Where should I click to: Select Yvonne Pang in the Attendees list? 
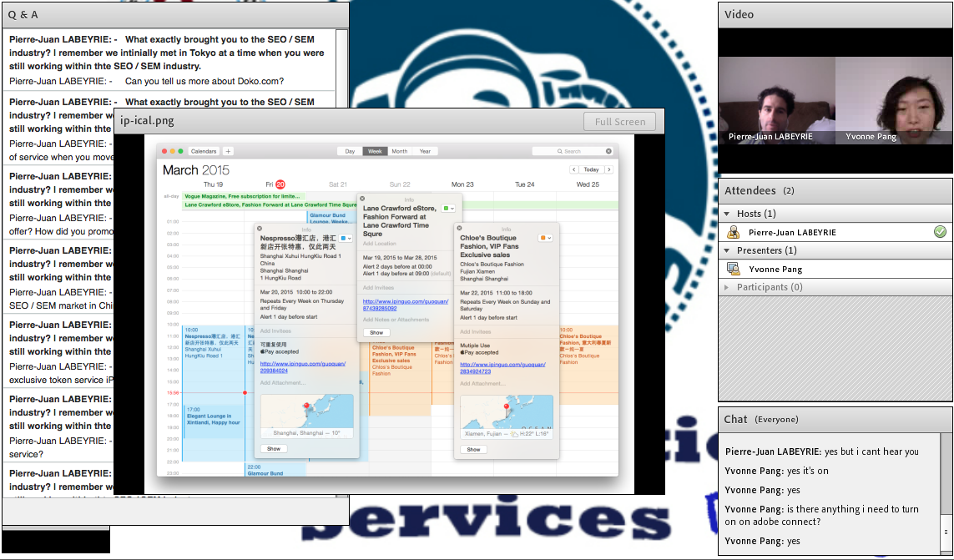click(x=835, y=269)
